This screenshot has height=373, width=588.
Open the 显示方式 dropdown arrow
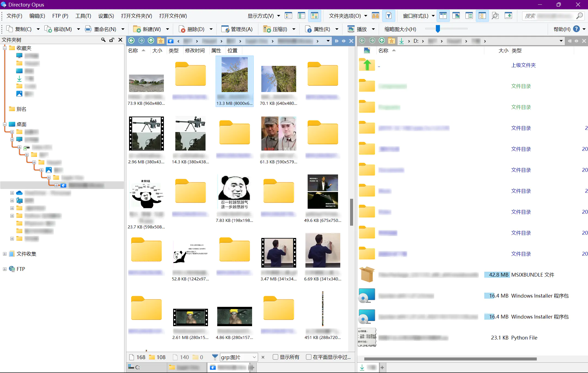(x=278, y=16)
